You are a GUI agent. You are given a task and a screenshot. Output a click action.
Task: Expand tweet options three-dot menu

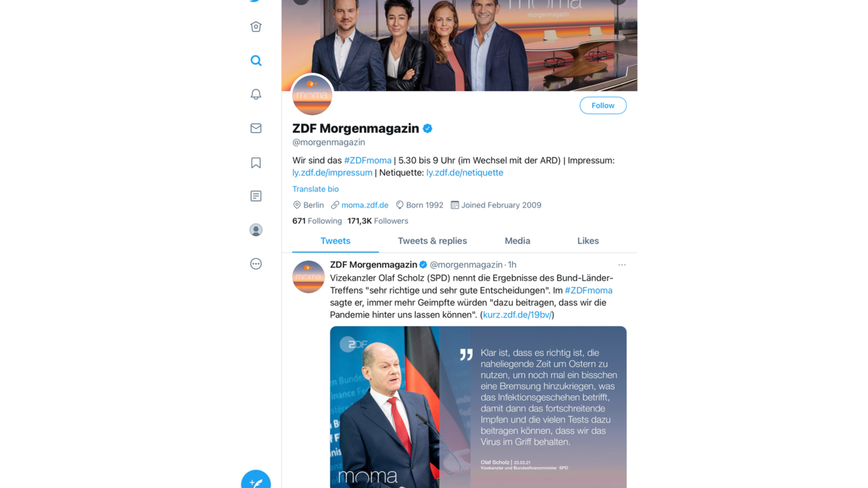[x=622, y=265]
